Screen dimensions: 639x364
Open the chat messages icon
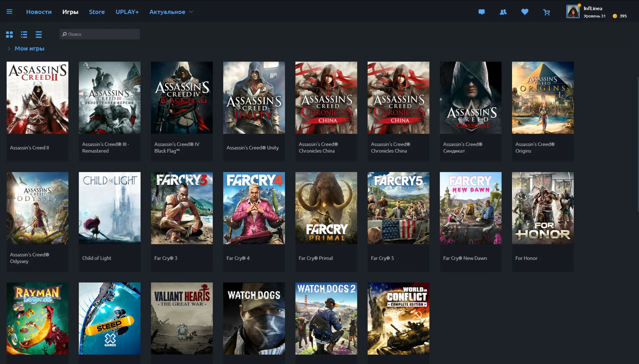[x=482, y=12]
